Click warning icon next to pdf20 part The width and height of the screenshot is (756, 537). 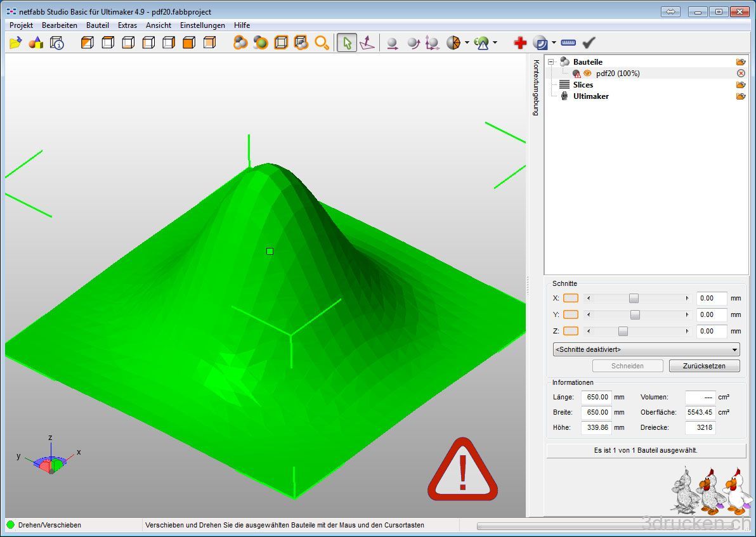(577, 74)
